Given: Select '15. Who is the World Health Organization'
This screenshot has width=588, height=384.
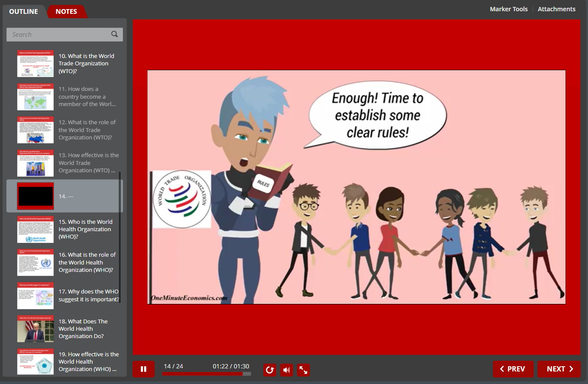Looking at the screenshot, I should [86, 229].
